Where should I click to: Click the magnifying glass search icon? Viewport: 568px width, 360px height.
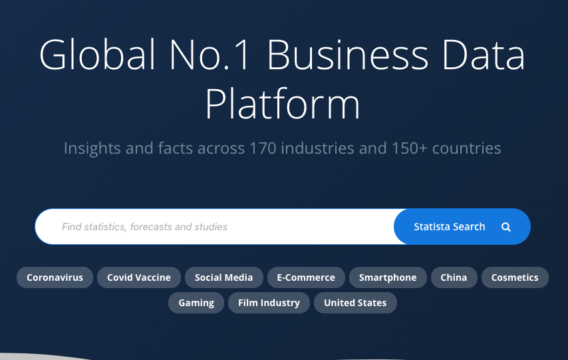click(506, 227)
